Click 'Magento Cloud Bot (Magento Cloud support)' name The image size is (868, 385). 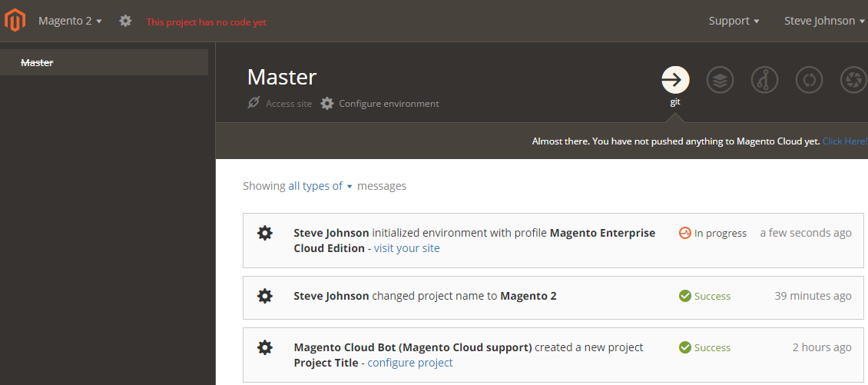pyautogui.click(x=413, y=347)
